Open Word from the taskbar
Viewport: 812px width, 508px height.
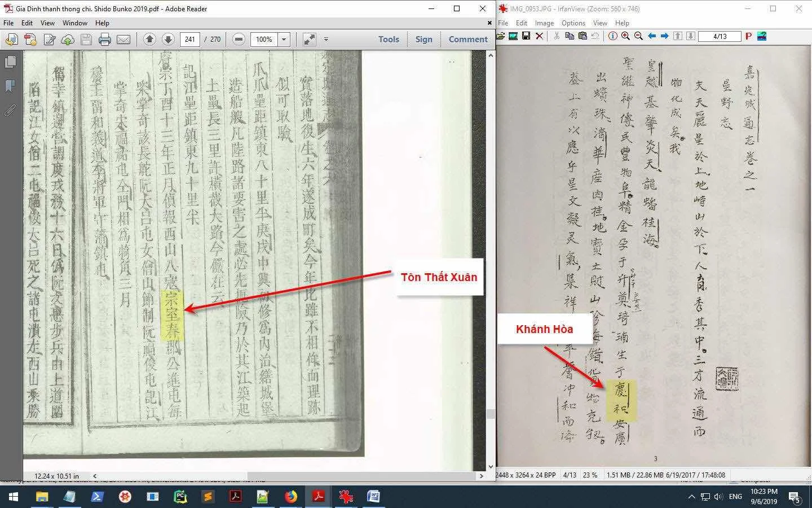(373, 497)
